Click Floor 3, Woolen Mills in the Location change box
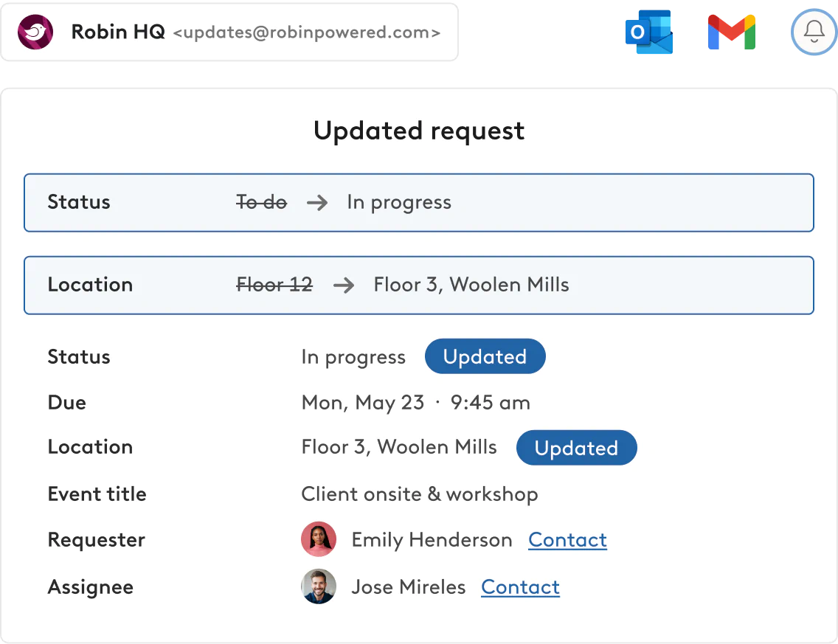This screenshot has width=838, height=644. pos(471,285)
